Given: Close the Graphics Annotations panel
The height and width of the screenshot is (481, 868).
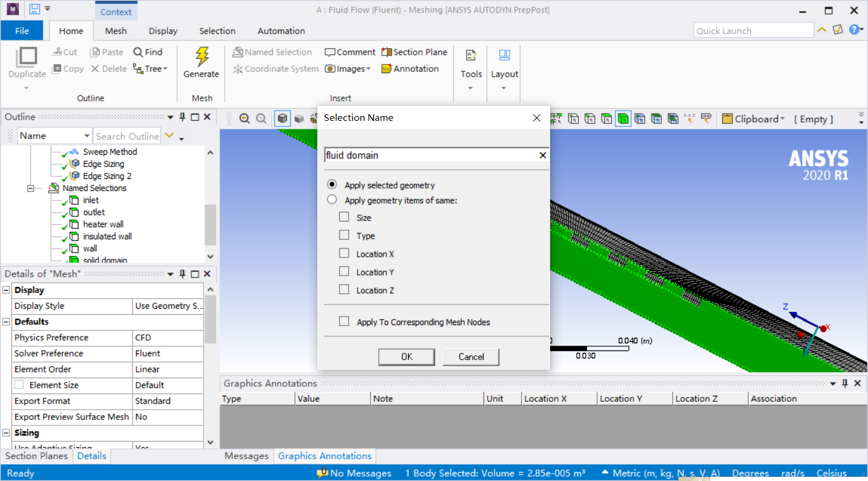Looking at the screenshot, I should pyautogui.click(x=858, y=383).
